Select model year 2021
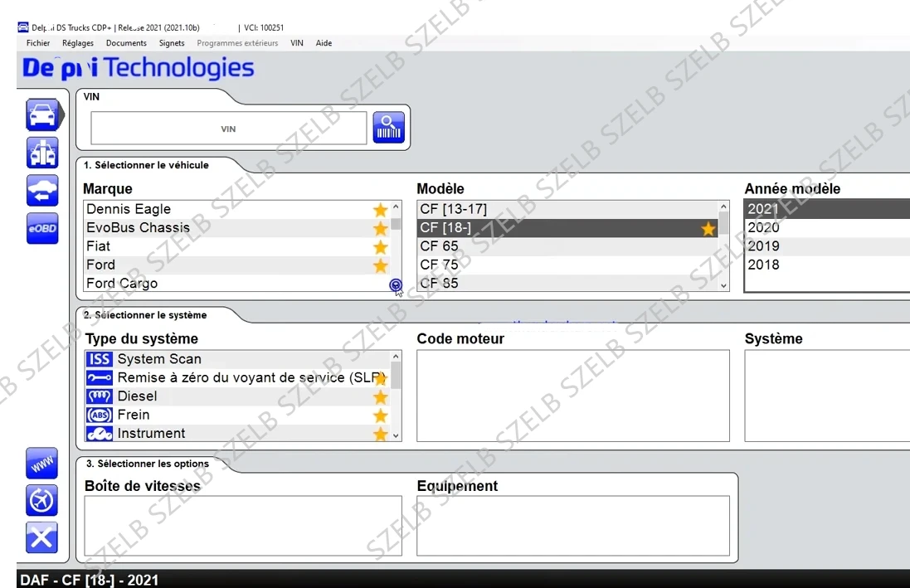Image resolution: width=910 pixels, height=588 pixels. click(827, 209)
